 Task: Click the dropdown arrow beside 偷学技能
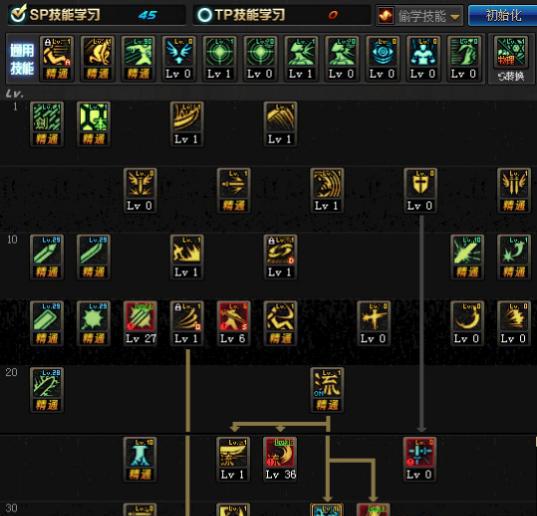[x=455, y=16]
